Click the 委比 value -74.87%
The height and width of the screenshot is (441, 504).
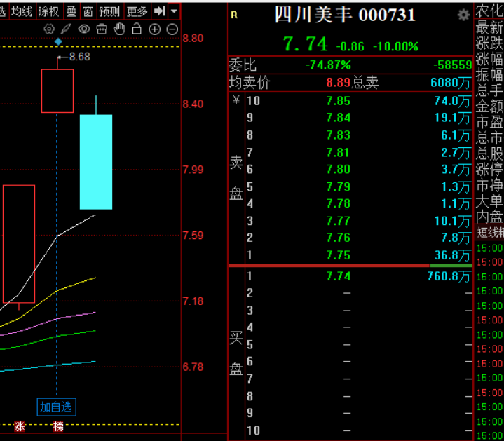pyautogui.click(x=328, y=65)
